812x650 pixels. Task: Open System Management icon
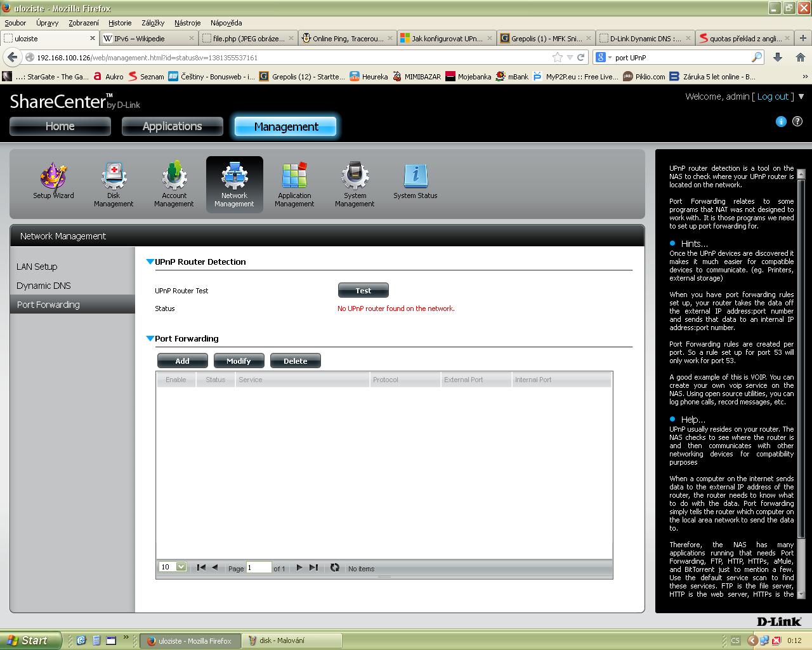point(355,185)
